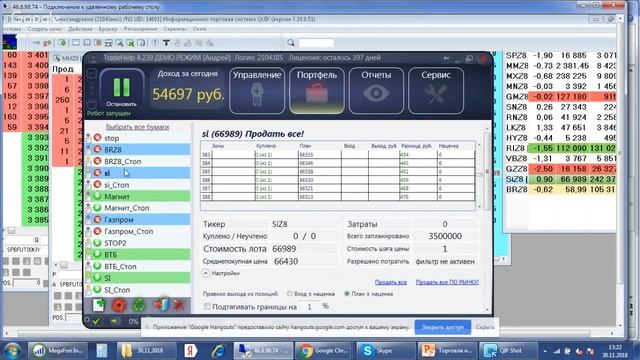Open the Управление section in TradeHelp
This screenshot has width=640, height=360.
[x=257, y=91]
